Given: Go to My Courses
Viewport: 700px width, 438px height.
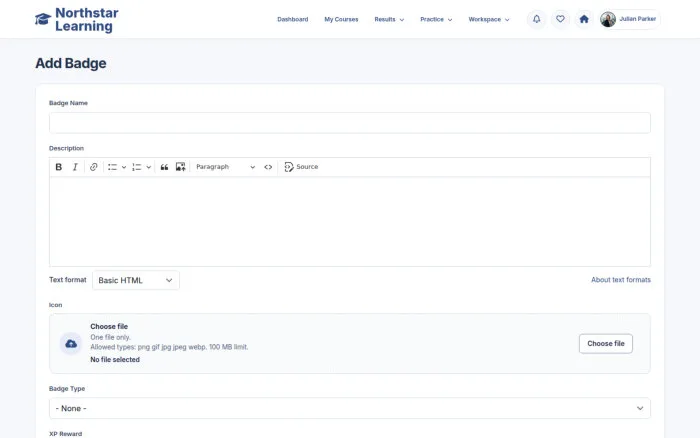Looking at the screenshot, I should [341, 20].
